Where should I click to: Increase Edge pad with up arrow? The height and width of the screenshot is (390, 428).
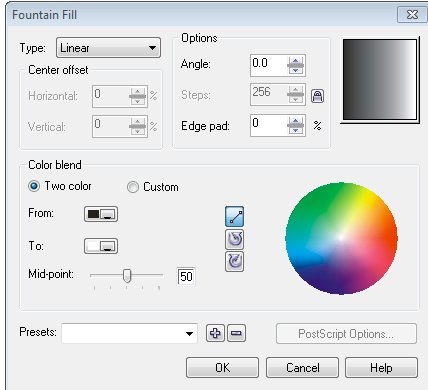295,121
